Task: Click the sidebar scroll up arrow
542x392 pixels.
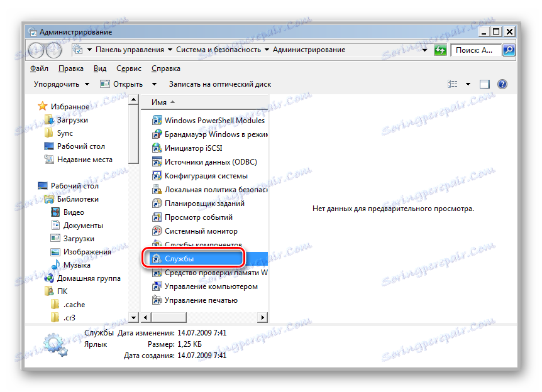Action: 133,100
